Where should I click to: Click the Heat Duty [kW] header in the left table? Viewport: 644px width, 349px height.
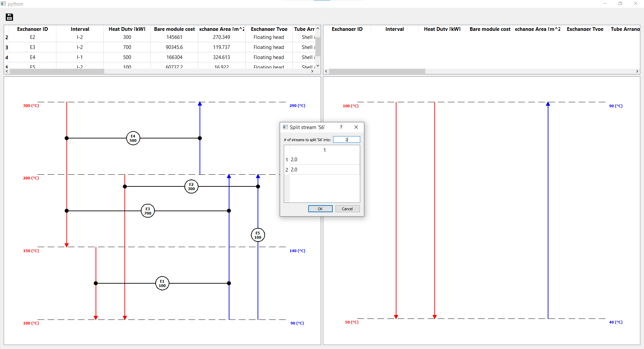pos(127,29)
